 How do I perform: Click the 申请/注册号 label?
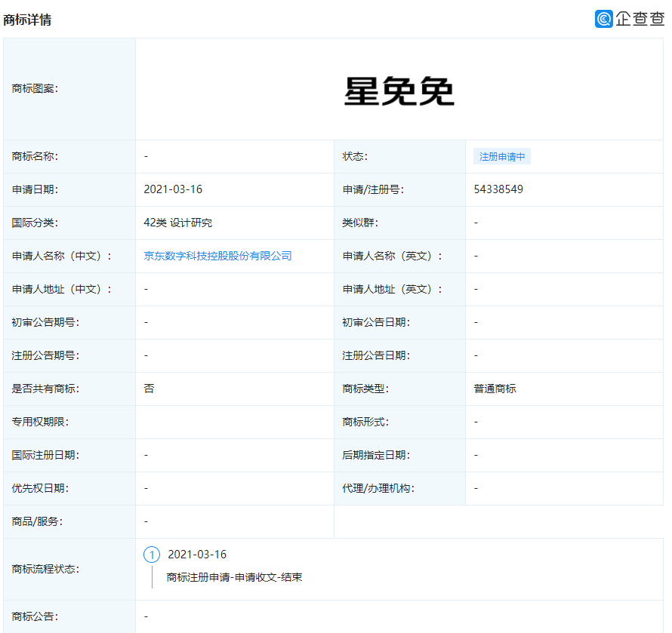pos(373,189)
